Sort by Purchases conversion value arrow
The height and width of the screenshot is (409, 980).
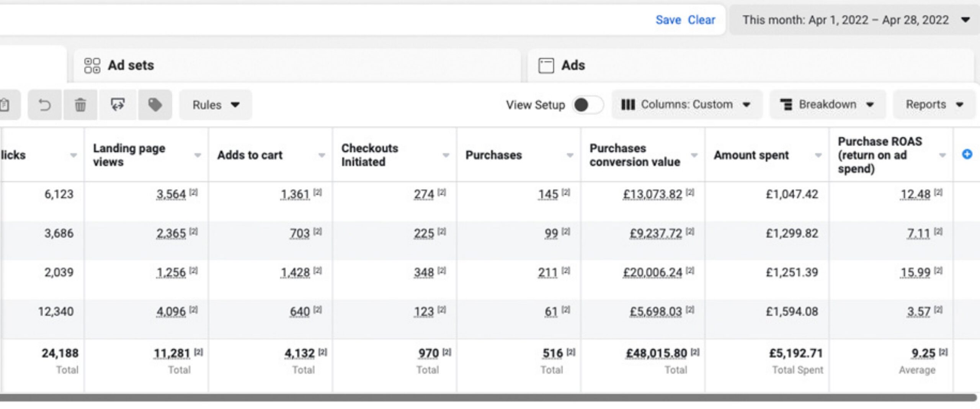[x=694, y=155]
